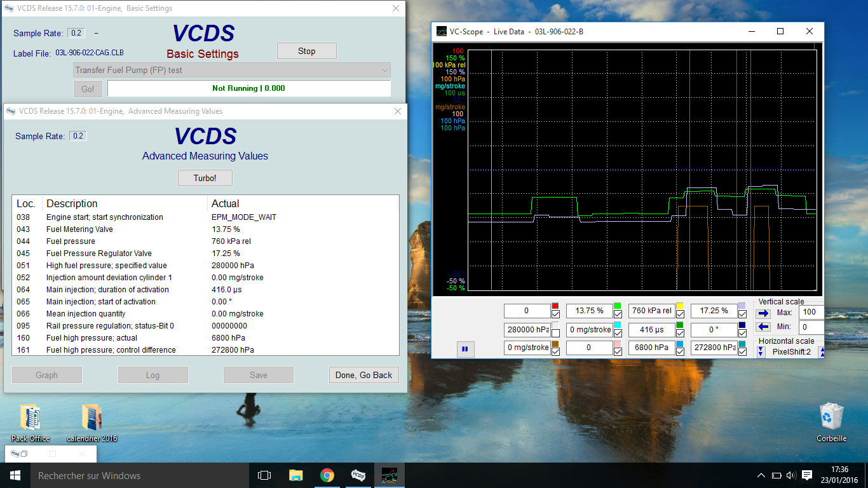Close the VCDS Basic Settings window

click(x=396, y=8)
